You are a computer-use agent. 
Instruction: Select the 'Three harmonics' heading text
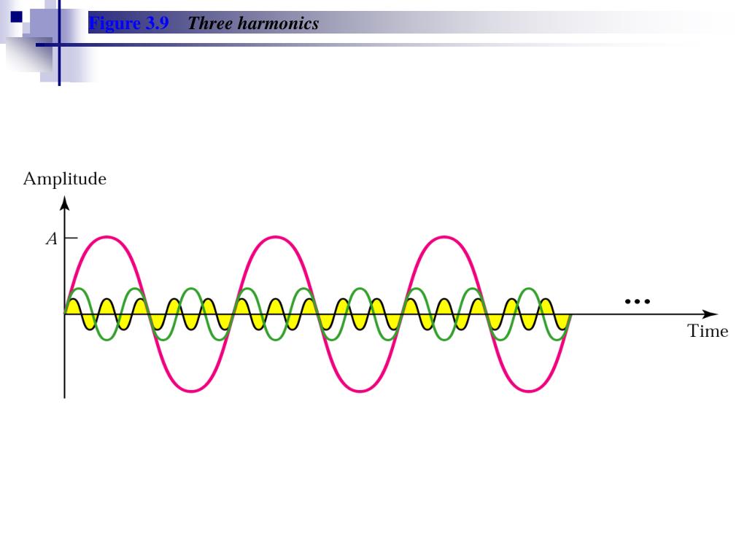coord(253,23)
